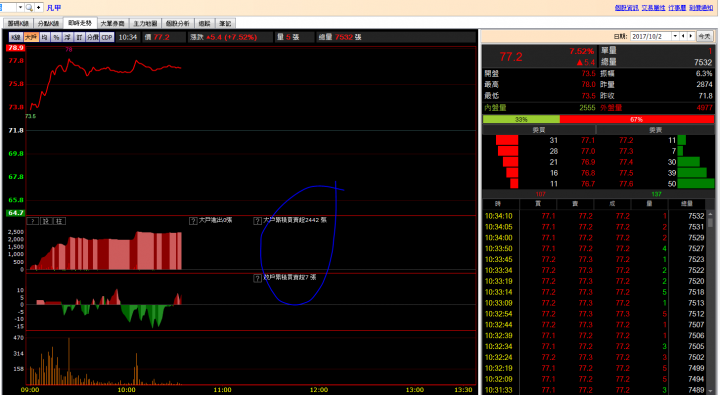Click the date field showing 2017/10/2

pyautogui.click(x=651, y=36)
